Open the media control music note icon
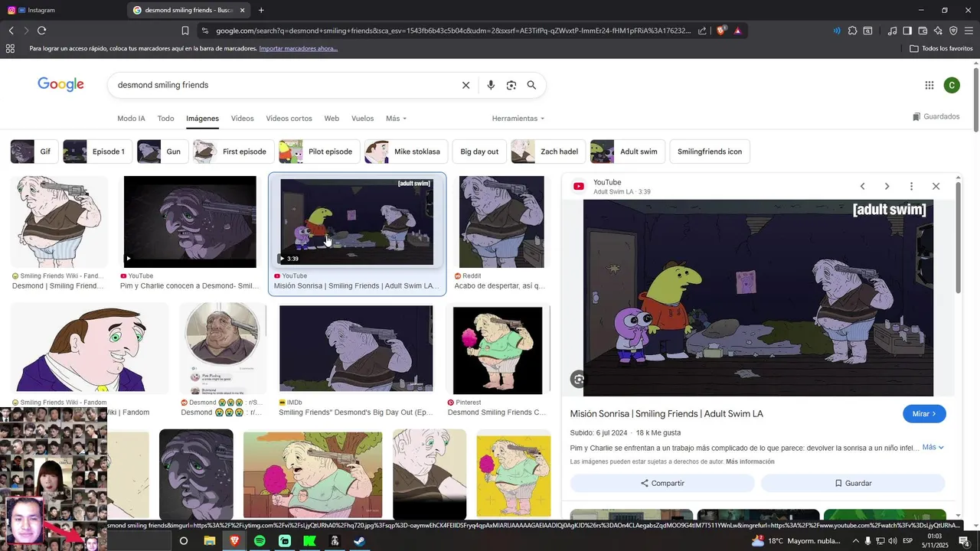This screenshot has width=980, height=551. coord(892,31)
